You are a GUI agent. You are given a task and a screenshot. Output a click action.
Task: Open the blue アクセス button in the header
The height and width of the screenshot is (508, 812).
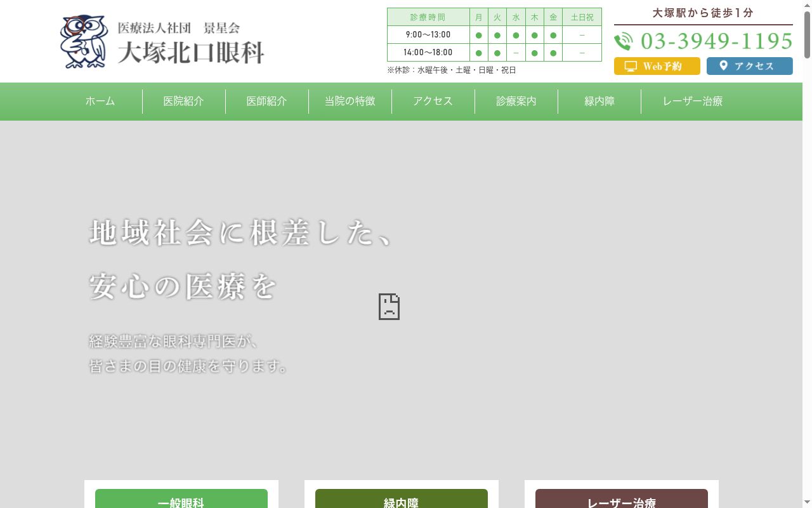tap(750, 66)
